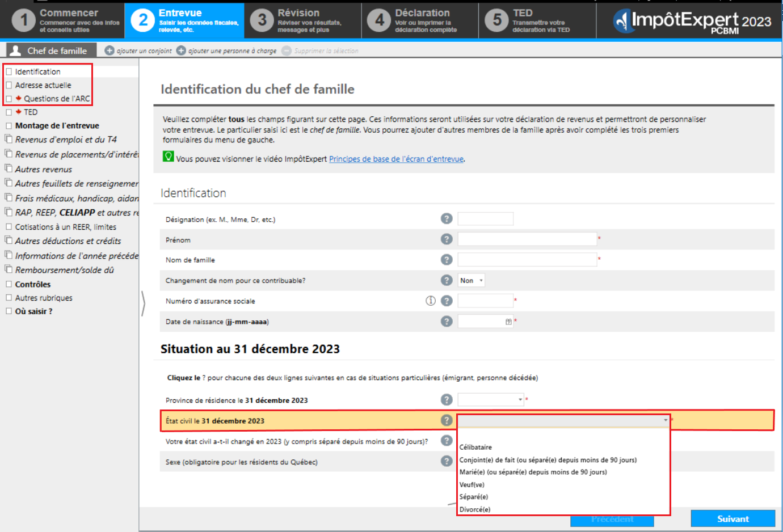The image size is (783, 532).
Task: Select the Veuf(ve) option
Action: pos(472,485)
